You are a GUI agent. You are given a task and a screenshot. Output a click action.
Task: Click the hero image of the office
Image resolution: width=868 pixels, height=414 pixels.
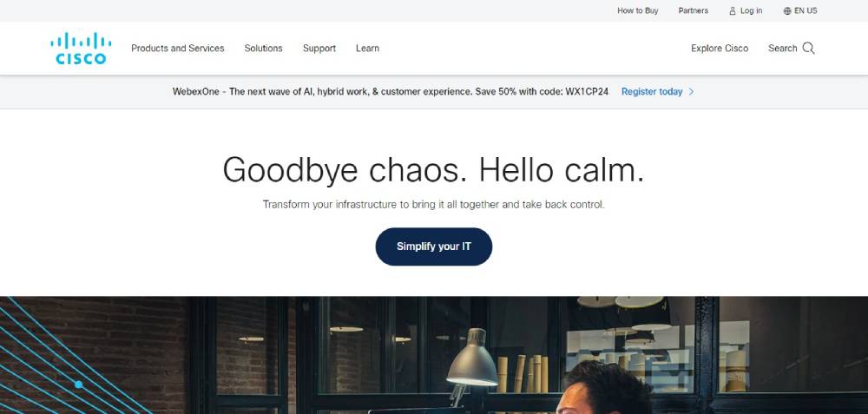pyautogui.click(x=434, y=355)
